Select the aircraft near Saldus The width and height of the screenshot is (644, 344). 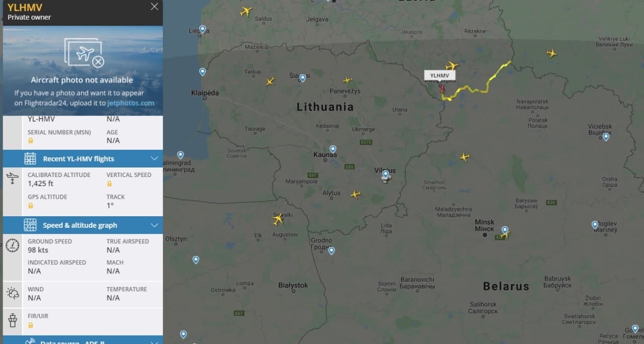pos(245,11)
